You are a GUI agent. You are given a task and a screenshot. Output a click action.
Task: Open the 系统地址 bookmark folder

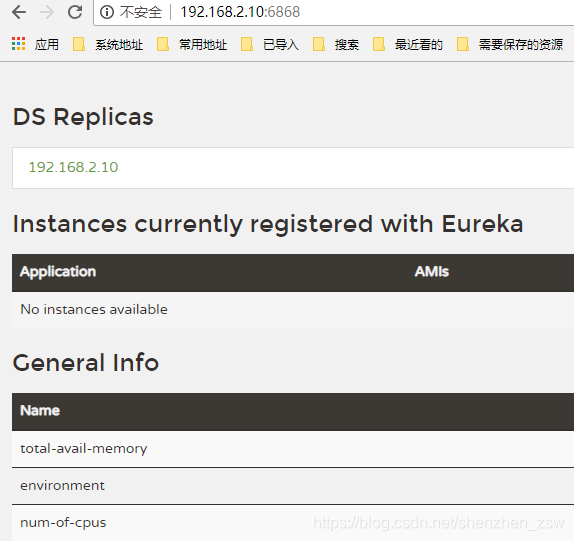[x=108, y=44]
